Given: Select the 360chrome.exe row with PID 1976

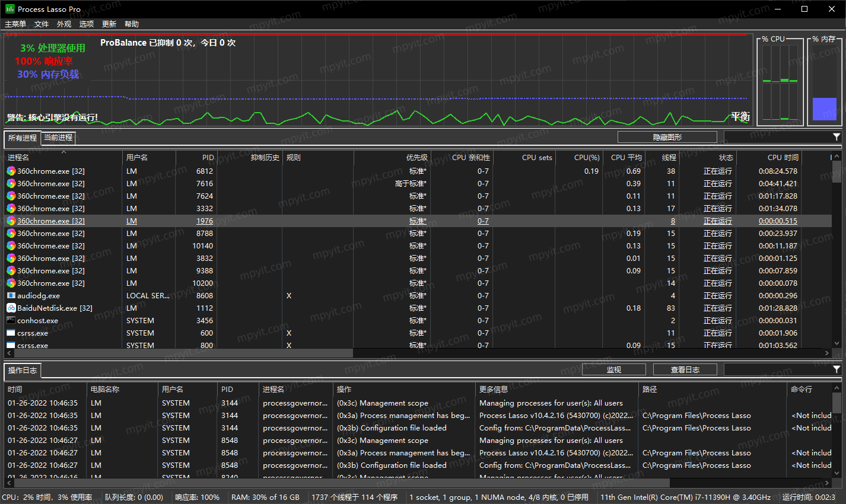Looking at the screenshot, I should [418, 221].
